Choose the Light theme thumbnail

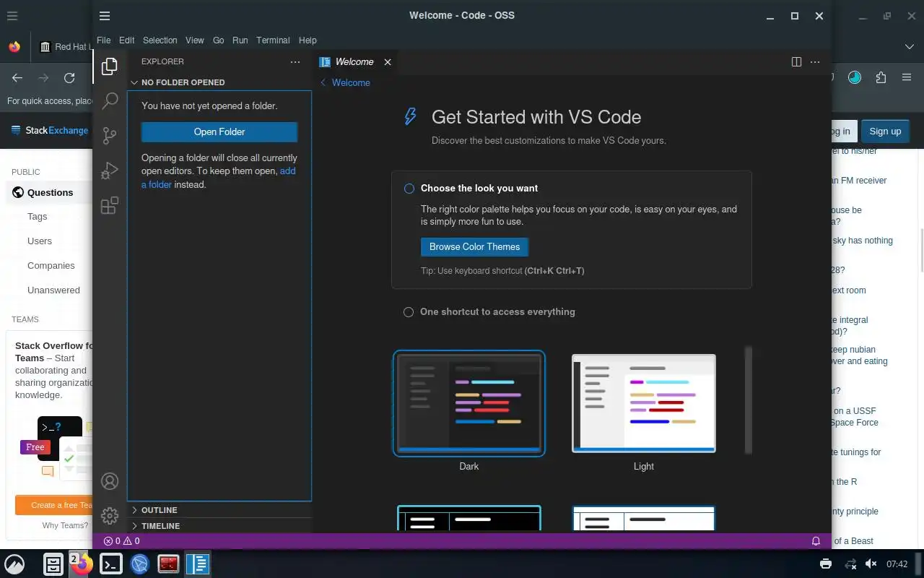click(644, 403)
